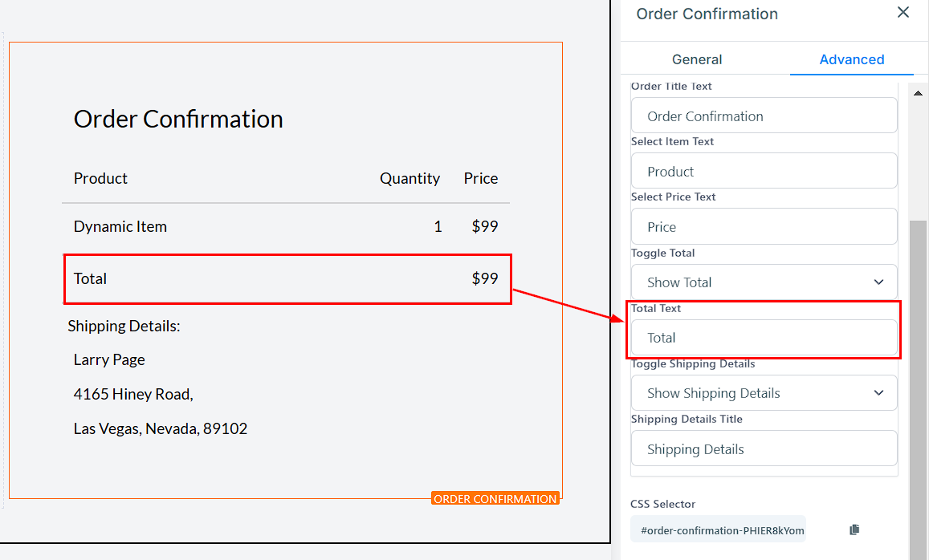Select the Total row in preview

tap(287, 279)
